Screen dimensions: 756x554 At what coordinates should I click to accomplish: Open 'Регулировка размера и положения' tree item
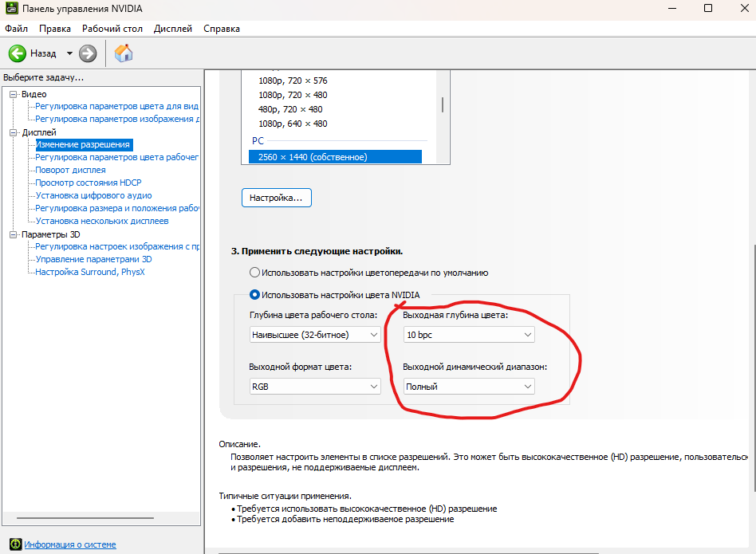click(116, 208)
